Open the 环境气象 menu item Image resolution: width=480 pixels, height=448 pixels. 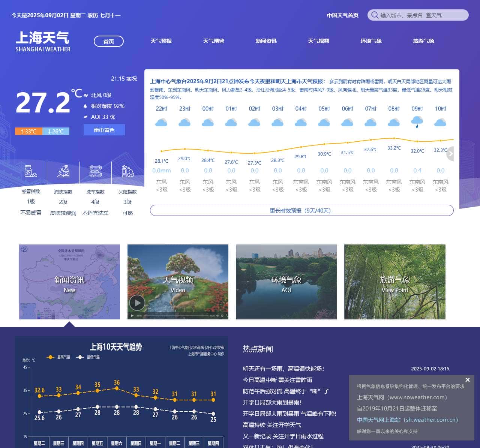371,41
